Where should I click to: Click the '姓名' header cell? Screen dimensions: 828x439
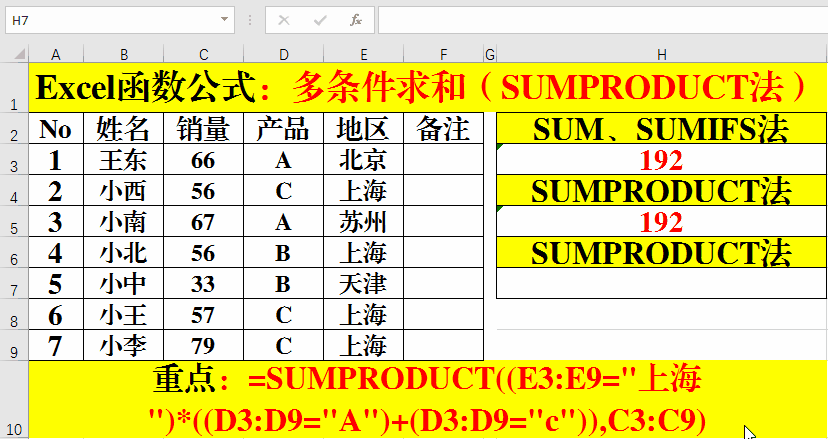124,128
